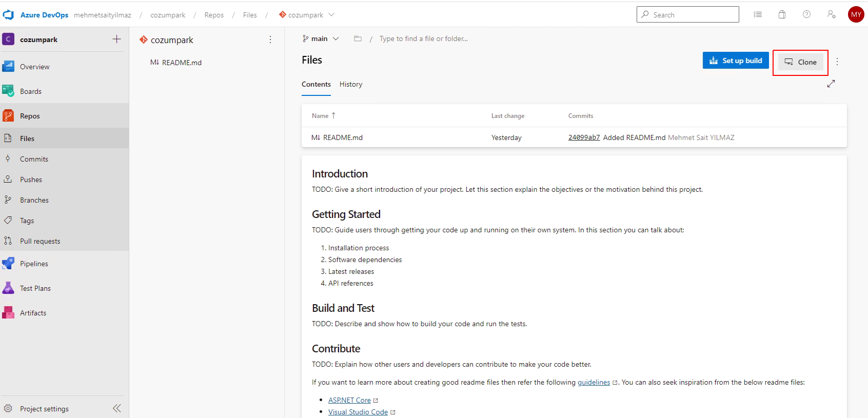Open the user settings icon
The height and width of the screenshot is (418, 868).
pos(831,14)
